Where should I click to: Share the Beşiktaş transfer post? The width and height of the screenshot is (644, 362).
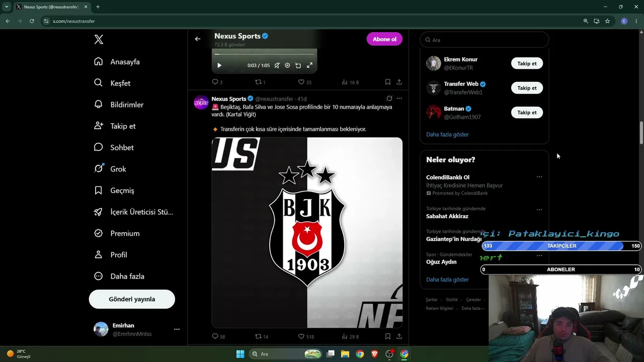coord(399,336)
